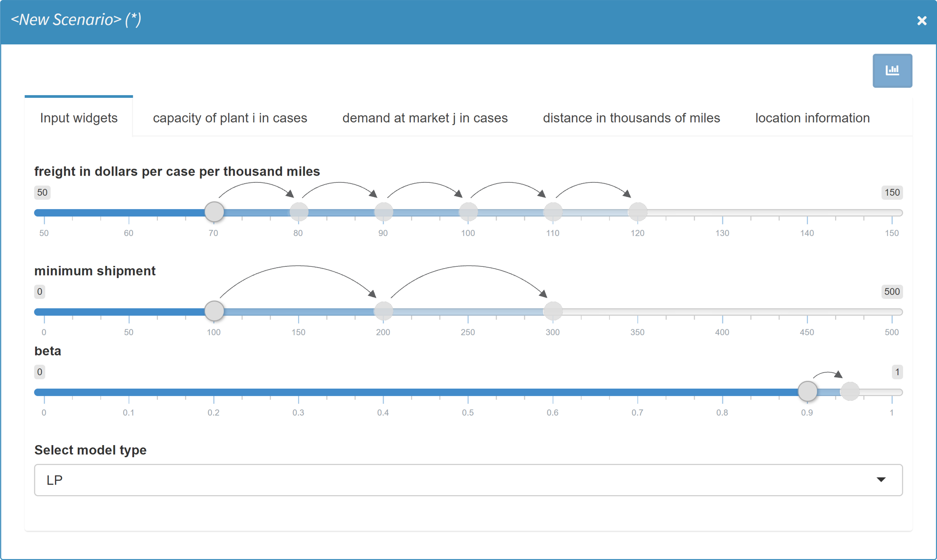Open the bar chart visualization panel

pyautogui.click(x=892, y=70)
